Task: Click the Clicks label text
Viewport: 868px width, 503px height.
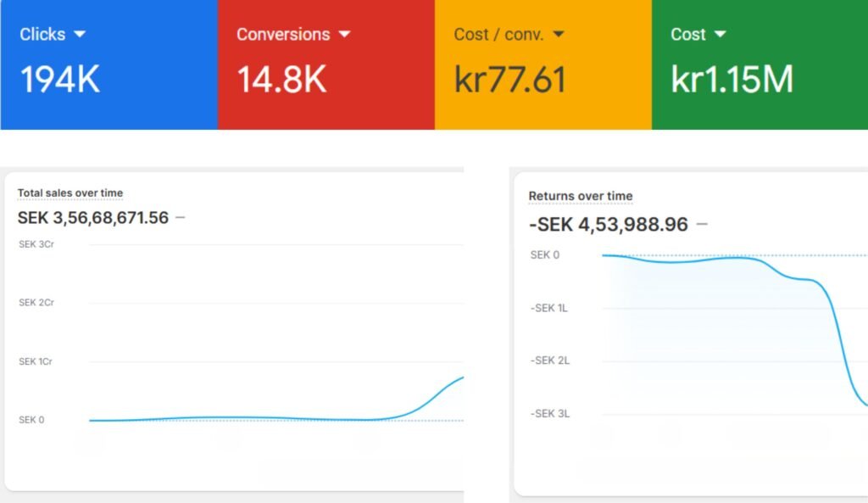Action: coord(42,35)
